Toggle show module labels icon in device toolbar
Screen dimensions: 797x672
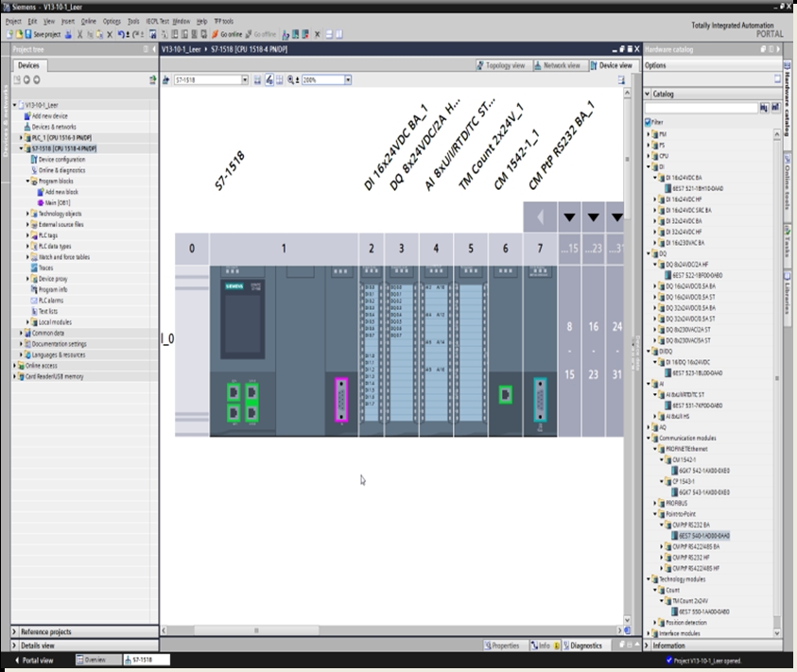pos(269,79)
